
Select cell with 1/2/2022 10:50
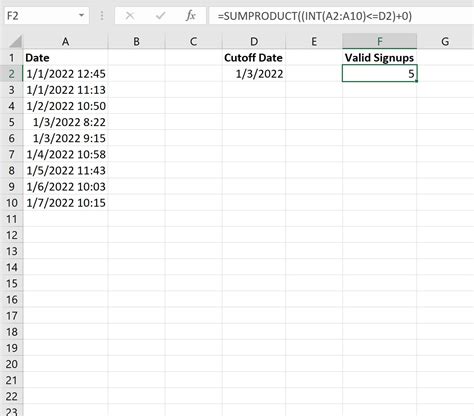pyautogui.click(x=65, y=106)
